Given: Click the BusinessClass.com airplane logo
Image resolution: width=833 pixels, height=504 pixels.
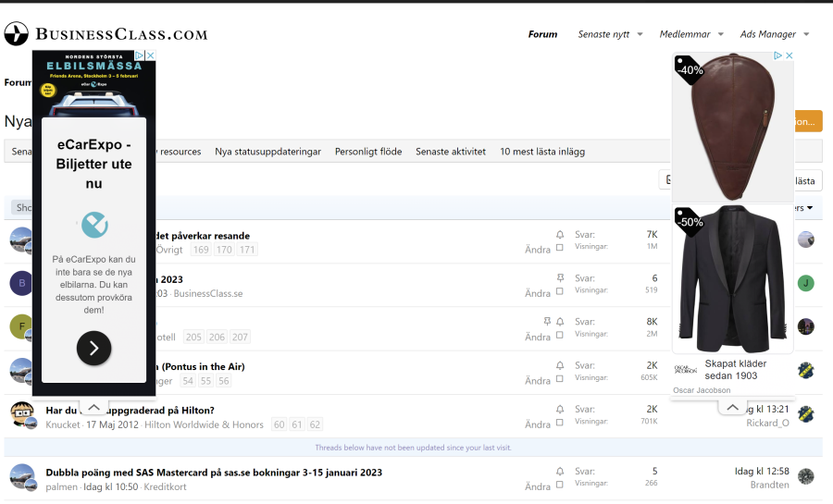Looking at the screenshot, I should [17, 34].
